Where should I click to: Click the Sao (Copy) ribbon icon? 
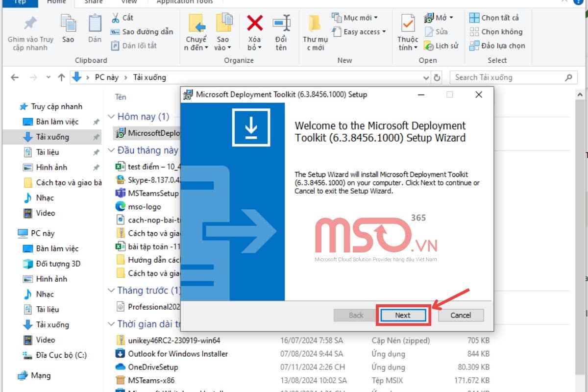pos(68,29)
